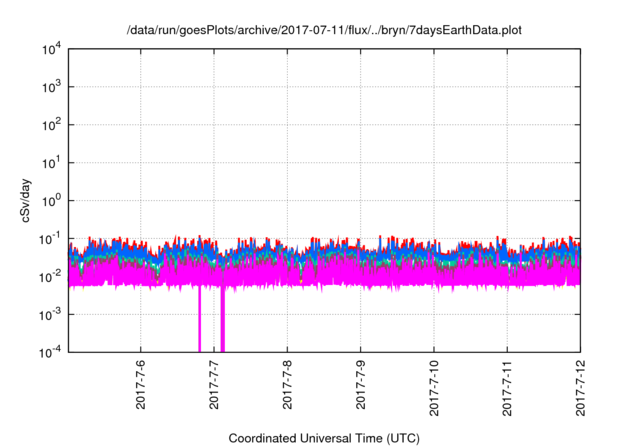
Task: Click the x-axis date label 2017-7-10
Action: [x=433, y=388]
